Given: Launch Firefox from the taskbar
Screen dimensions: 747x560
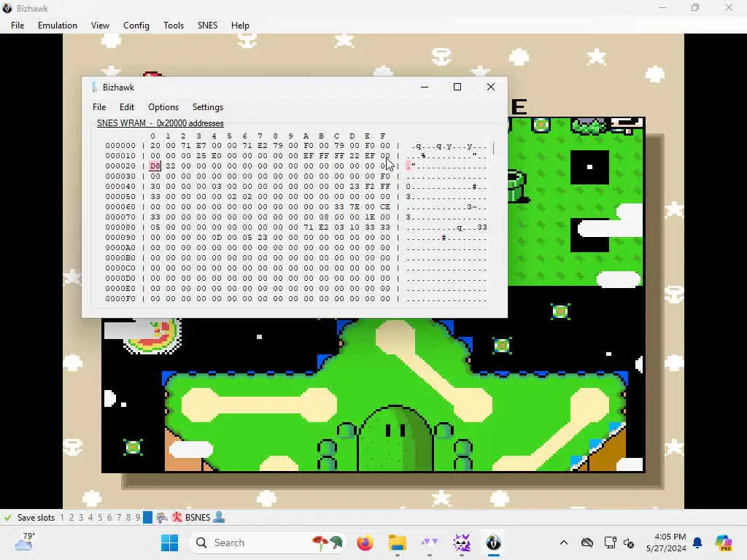Looking at the screenshot, I should pos(365,542).
